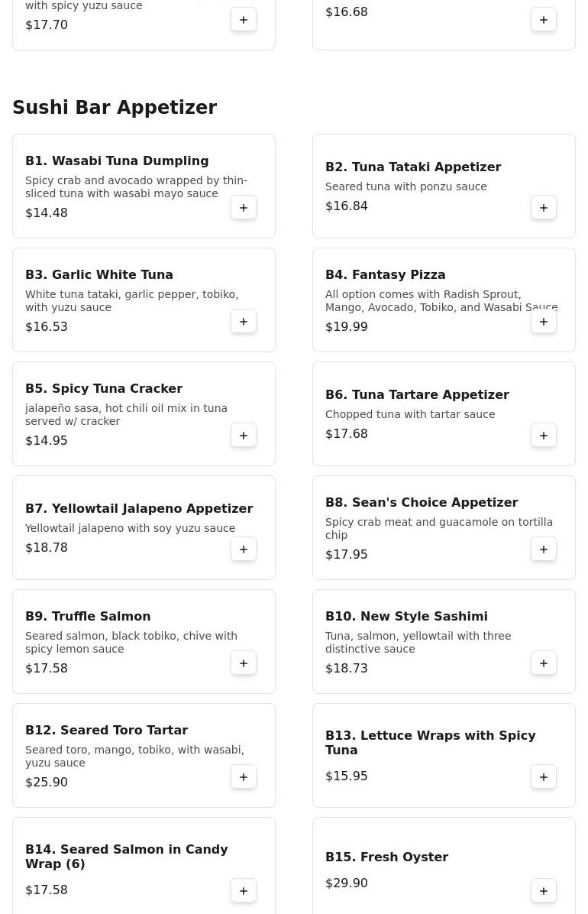Add Truffle Salmon to the order
The image size is (588, 914).
pyautogui.click(x=244, y=663)
